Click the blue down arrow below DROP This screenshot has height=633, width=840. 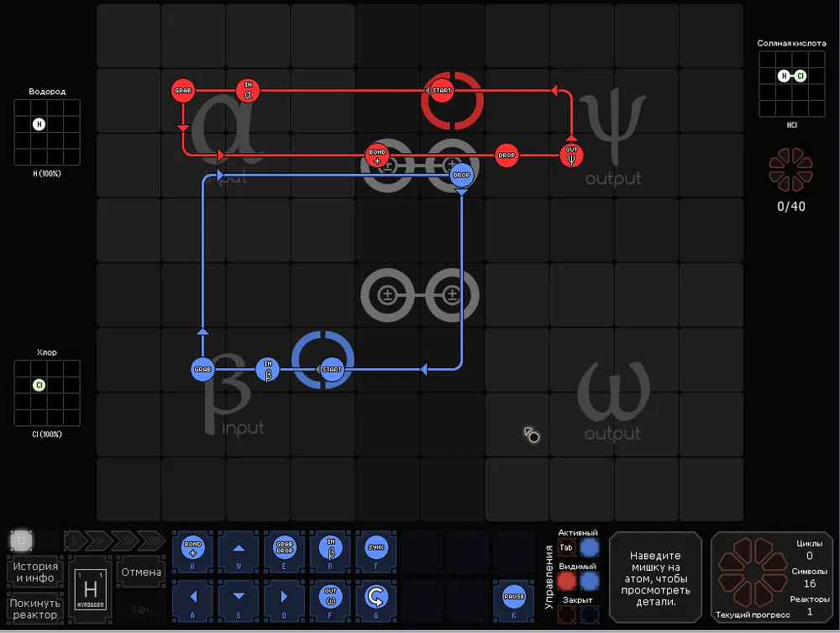click(461, 192)
